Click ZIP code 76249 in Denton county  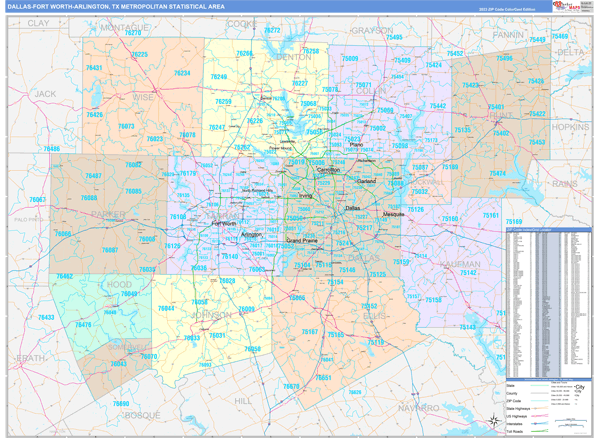tap(218, 77)
